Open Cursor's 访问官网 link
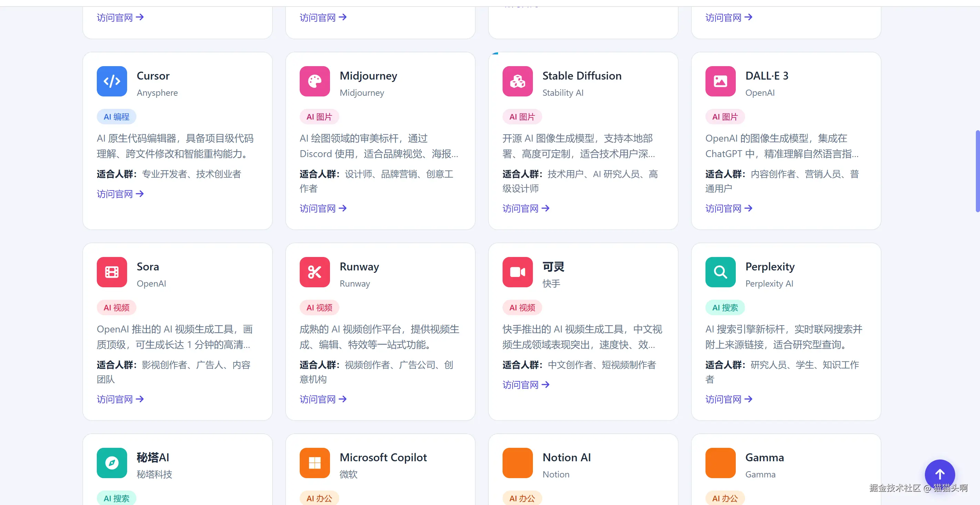This screenshot has height=505, width=980. coord(120,194)
